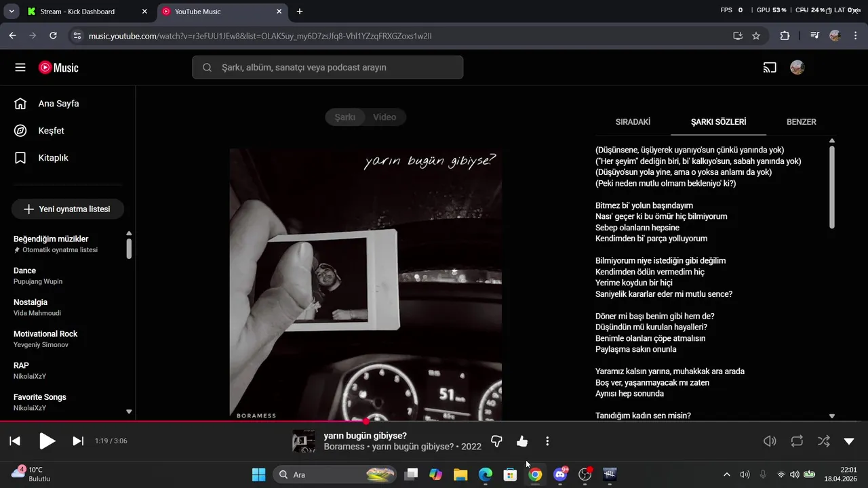The image size is (868, 488).
Task: Switch to Video mode
Action: click(x=384, y=117)
